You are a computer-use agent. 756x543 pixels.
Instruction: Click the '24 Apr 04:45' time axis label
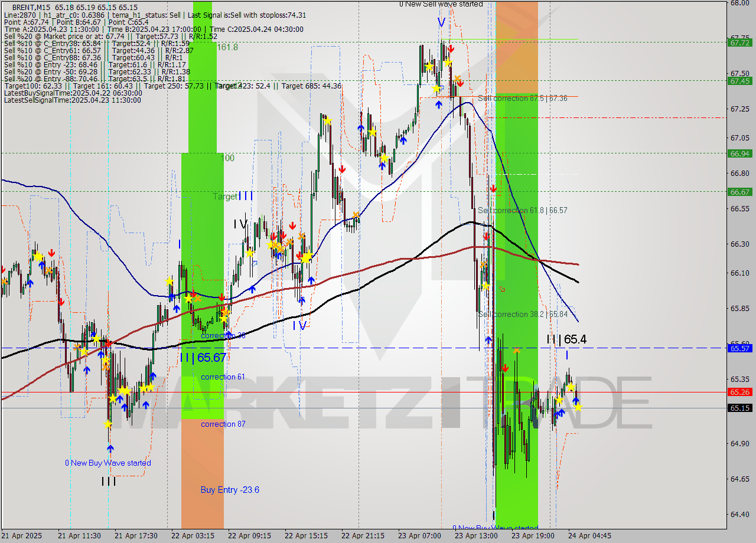pyautogui.click(x=591, y=535)
